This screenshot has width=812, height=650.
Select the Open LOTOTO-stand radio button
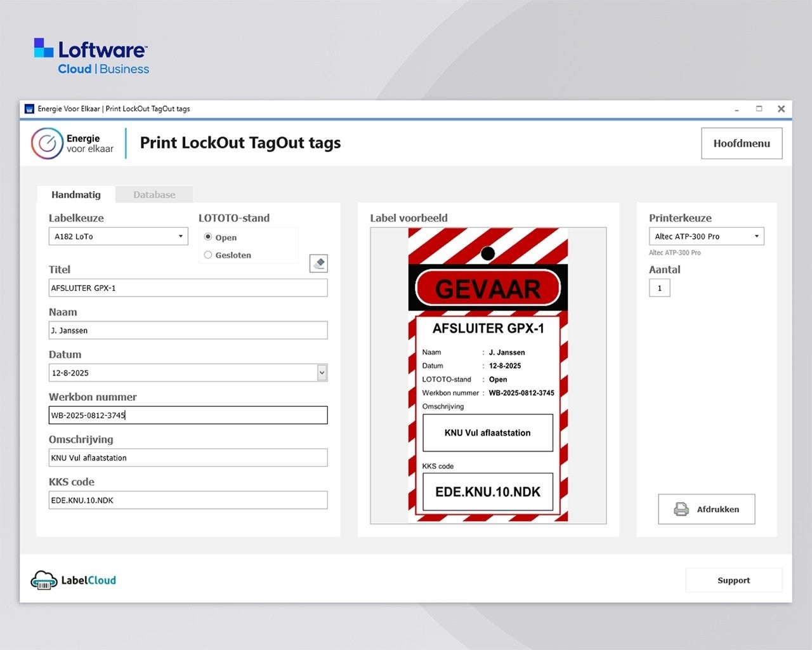tap(208, 237)
